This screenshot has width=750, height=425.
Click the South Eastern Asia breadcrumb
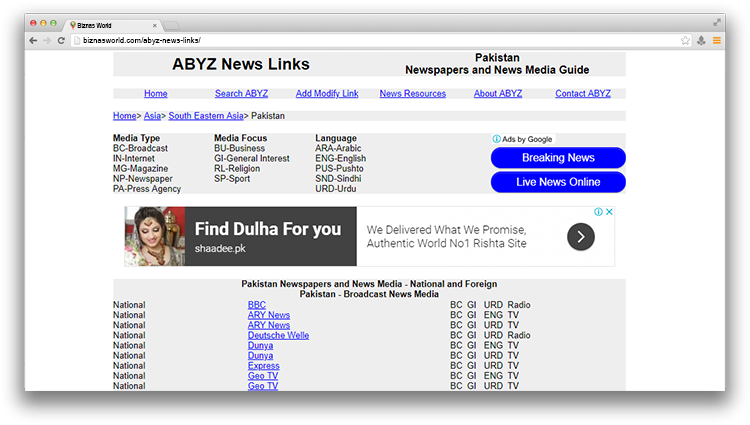click(206, 116)
